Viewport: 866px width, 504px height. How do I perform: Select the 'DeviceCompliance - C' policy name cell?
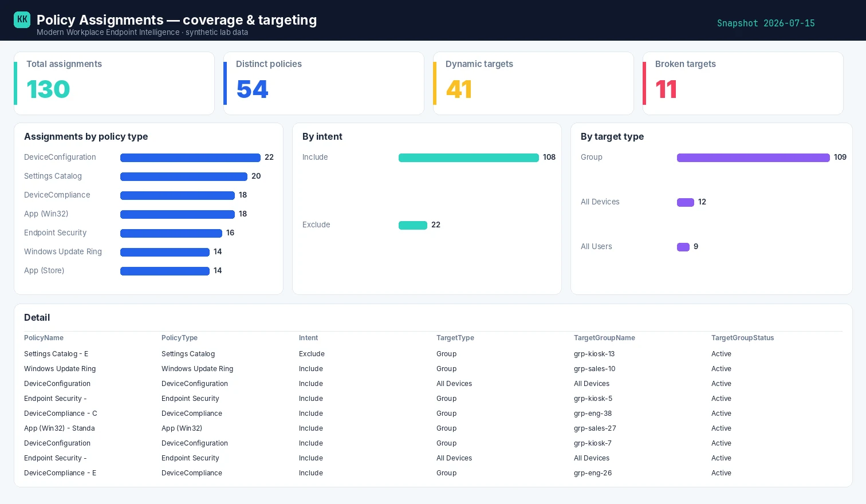pos(61,414)
